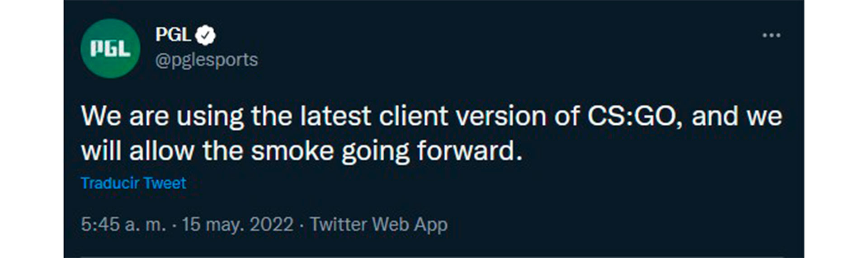Open the Twitter Web App source link
868x258 pixels.
coord(378,225)
